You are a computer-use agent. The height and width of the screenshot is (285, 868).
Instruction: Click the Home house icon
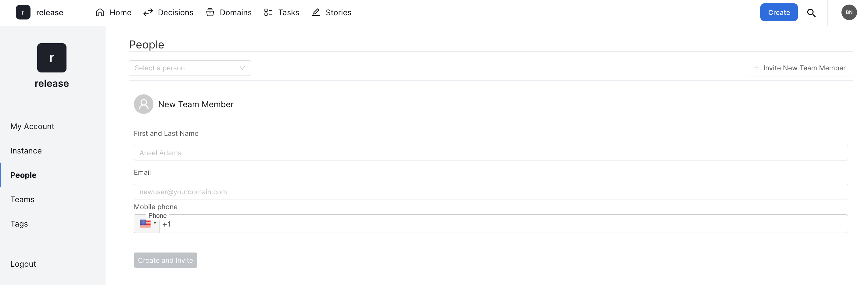tap(100, 12)
